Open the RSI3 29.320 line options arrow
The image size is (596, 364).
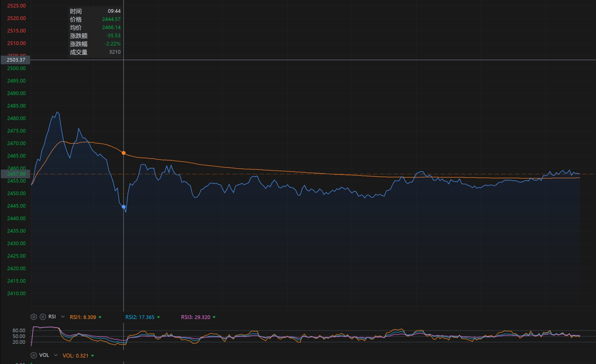214,317
